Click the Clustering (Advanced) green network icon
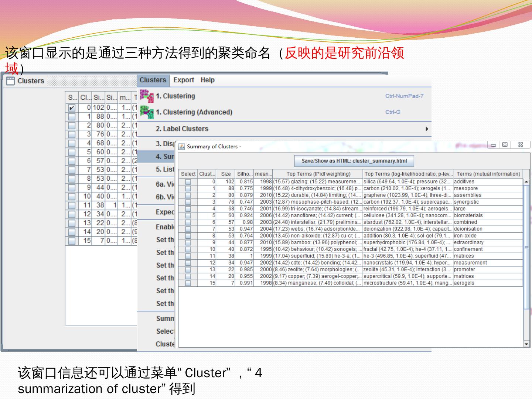532x399 pixels. coord(147,112)
